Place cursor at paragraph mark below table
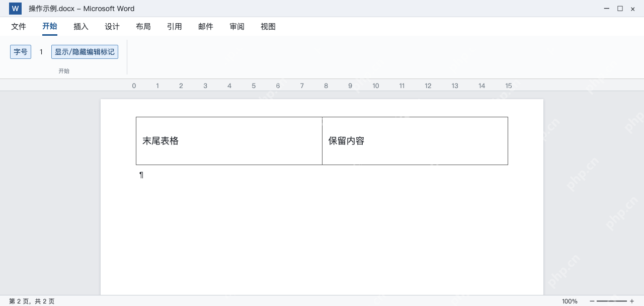Viewport: 644px width, 306px height. pyautogui.click(x=141, y=175)
